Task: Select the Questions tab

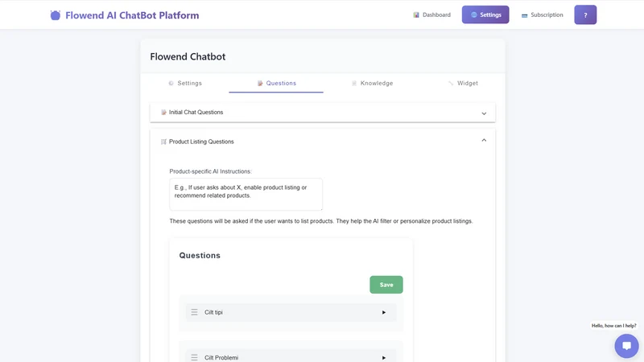Action: coord(276,83)
